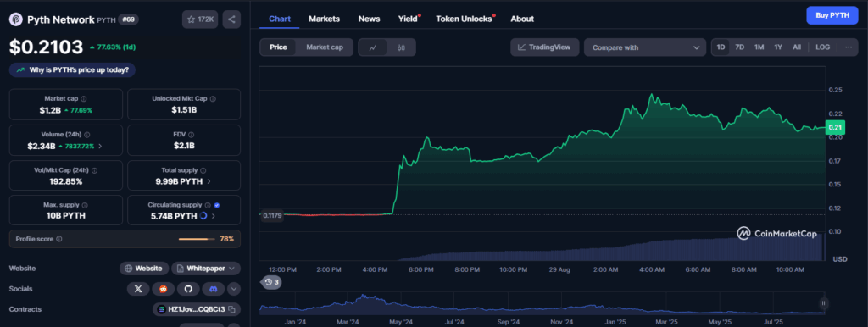Expand more socials chevron

point(234,289)
